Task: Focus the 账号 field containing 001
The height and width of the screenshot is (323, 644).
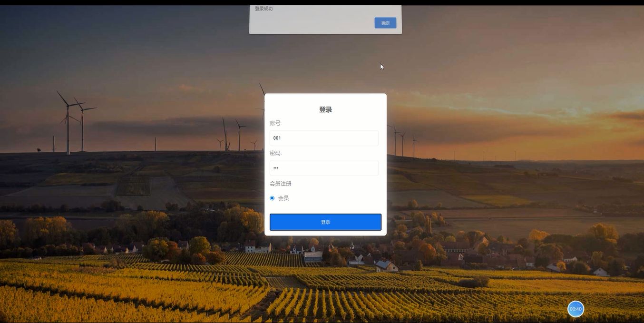Action: click(x=324, y=138)
